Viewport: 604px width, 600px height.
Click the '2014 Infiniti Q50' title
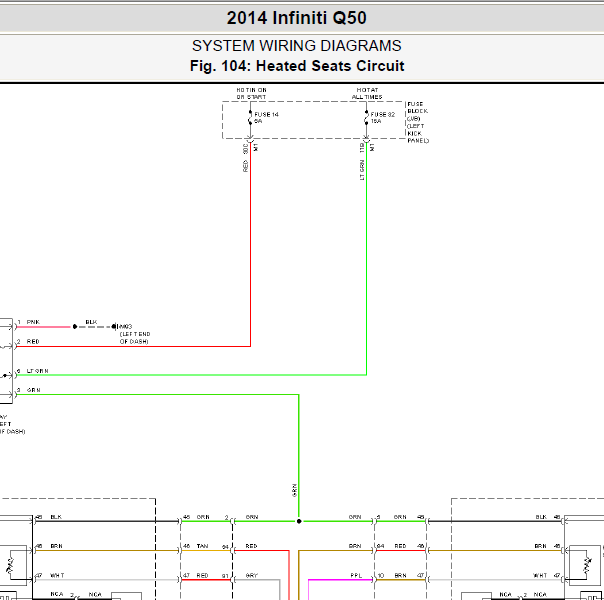[x=296, y=18]
